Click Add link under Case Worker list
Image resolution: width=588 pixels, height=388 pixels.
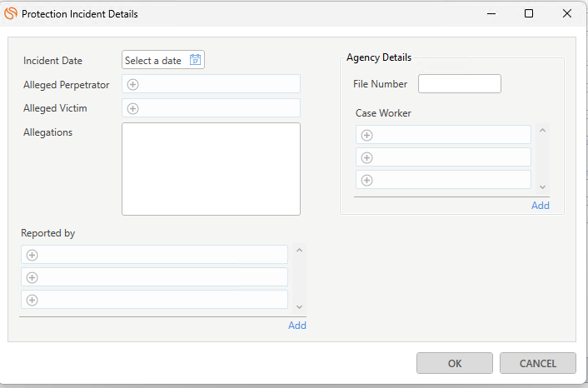pos(541,206)
